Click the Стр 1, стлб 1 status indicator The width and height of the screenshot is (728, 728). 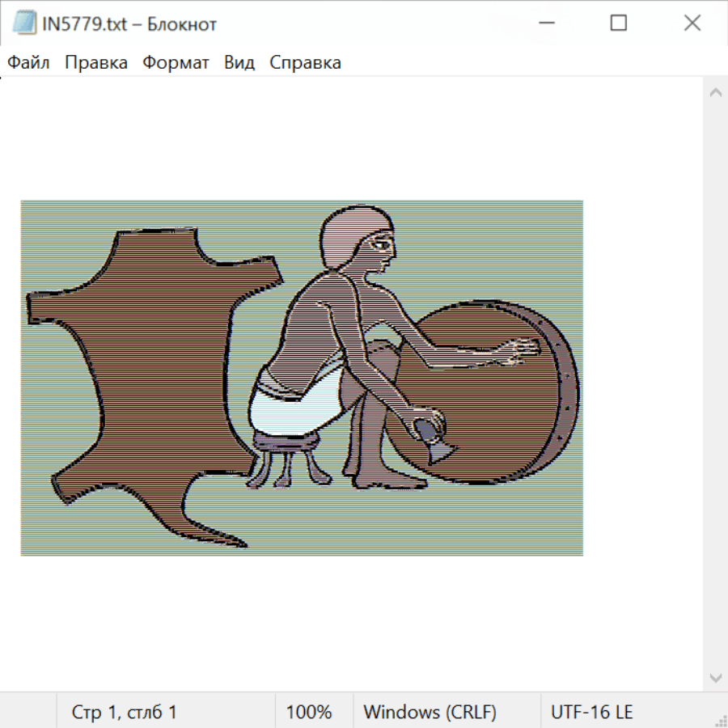pyautogui.click(x=125, y=713)
